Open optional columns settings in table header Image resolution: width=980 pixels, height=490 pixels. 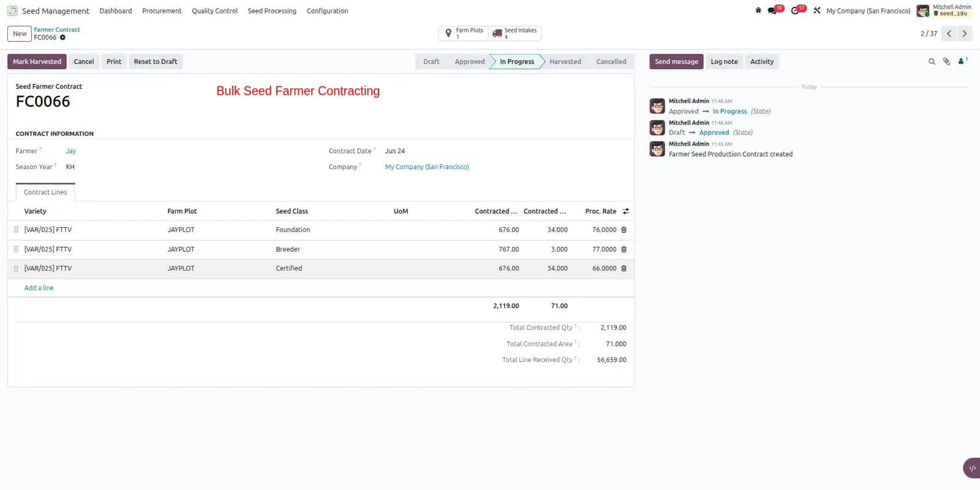click(x=625, y=211)
